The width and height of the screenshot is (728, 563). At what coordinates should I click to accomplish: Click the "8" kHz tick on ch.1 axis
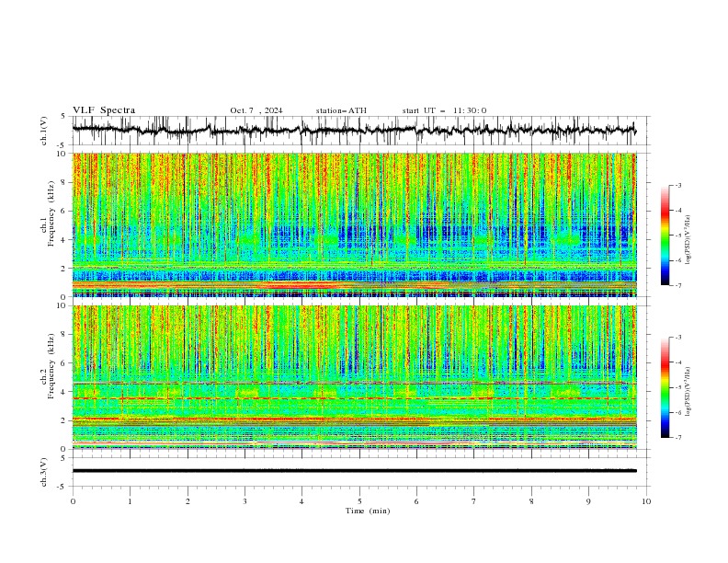point(65,182)
